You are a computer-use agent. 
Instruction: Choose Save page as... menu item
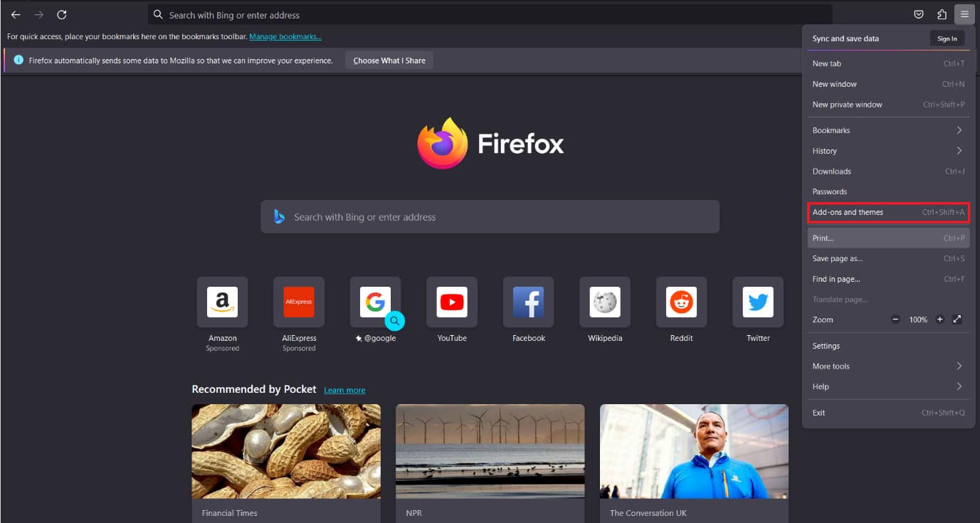[888, 258]
